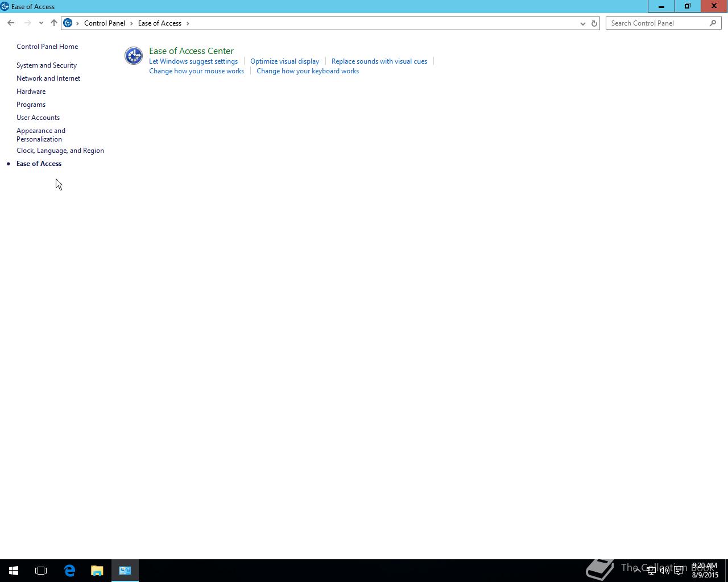Image resolution: width=728 pixels, height=582 pixels.
Task: Refresh the Control Panel view
Action: (x=594, y=23)
